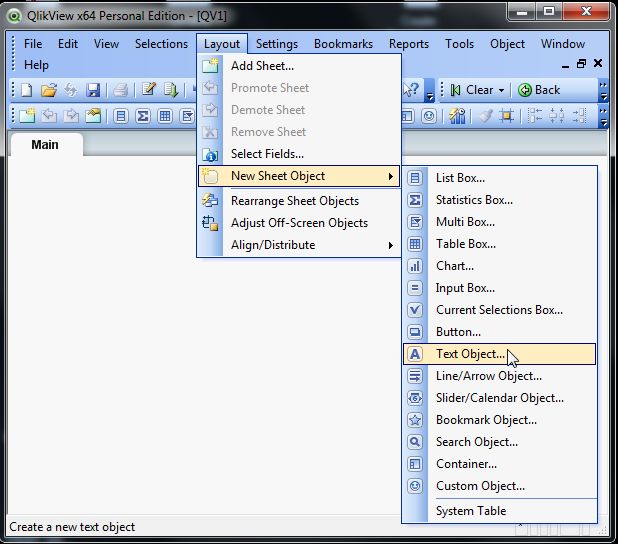Click the Refresh toolbar icon

click(71, 90)
